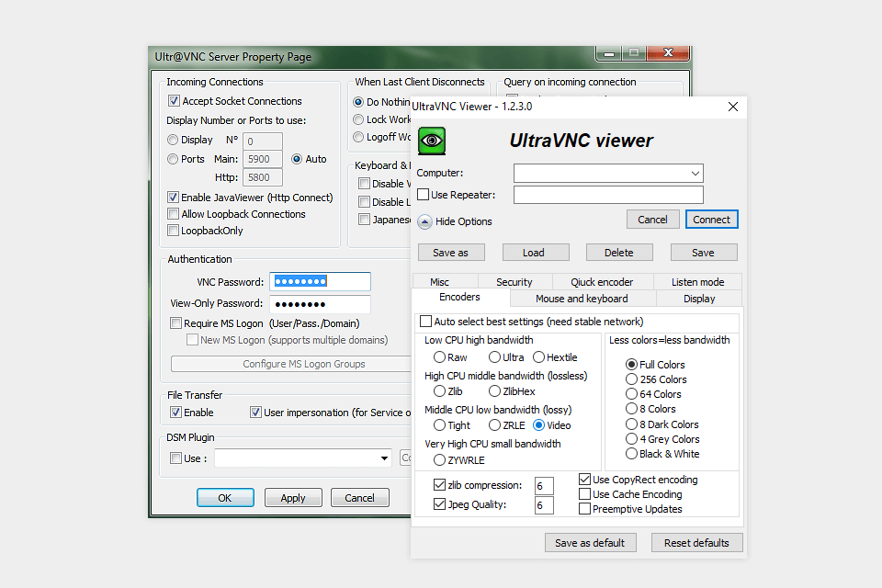Open the Quick encoder tab
The height and width of the screenshot is (588, 882).
click(x=603, y=281)
